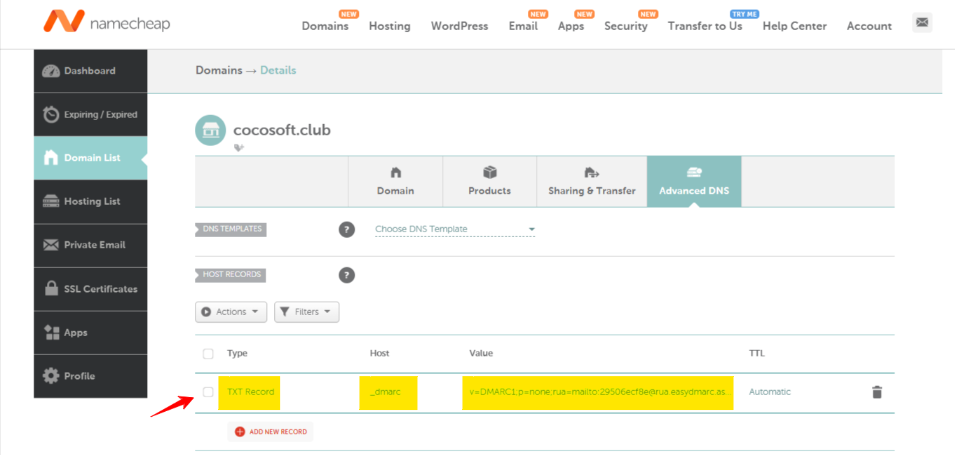
Task: Click ADD NEW RECORD button
Action: (x=270, y=431)
